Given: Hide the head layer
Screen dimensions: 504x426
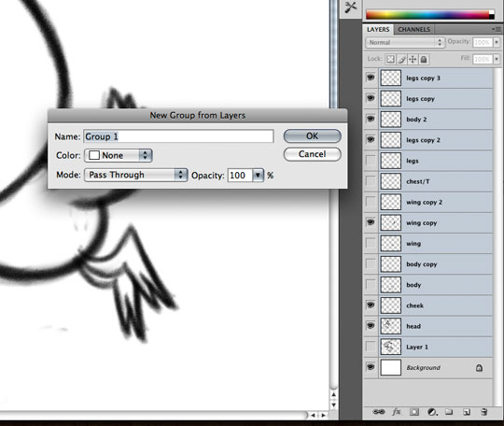Looking at the screenshot, I should [x=371, y=326].
